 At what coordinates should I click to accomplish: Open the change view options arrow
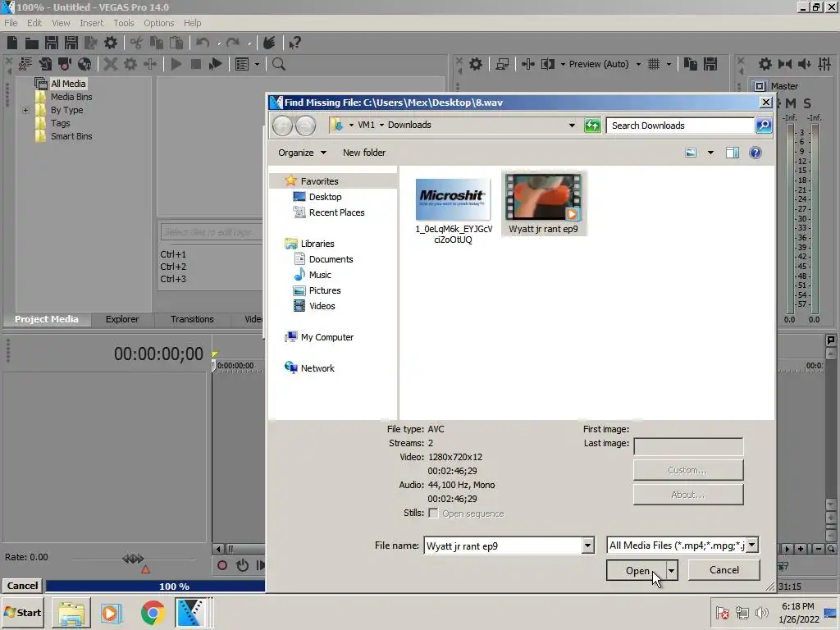(710, 153)
